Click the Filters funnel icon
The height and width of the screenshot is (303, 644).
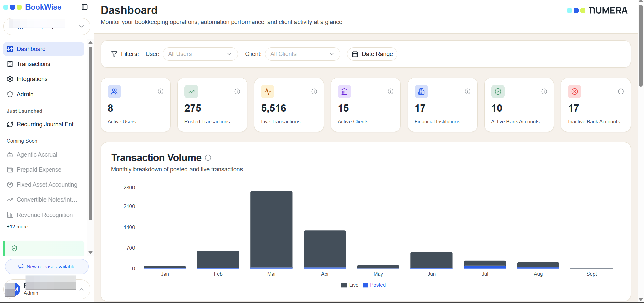pos(114,54)
